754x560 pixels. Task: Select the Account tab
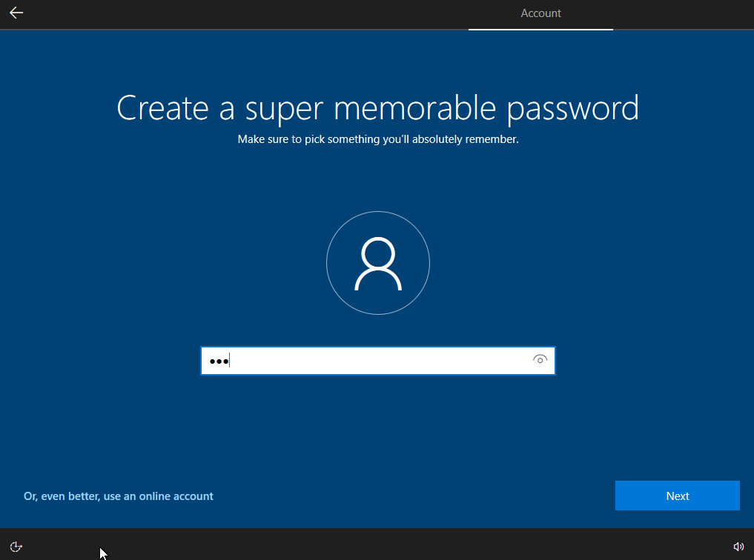[x=540, y=13]
